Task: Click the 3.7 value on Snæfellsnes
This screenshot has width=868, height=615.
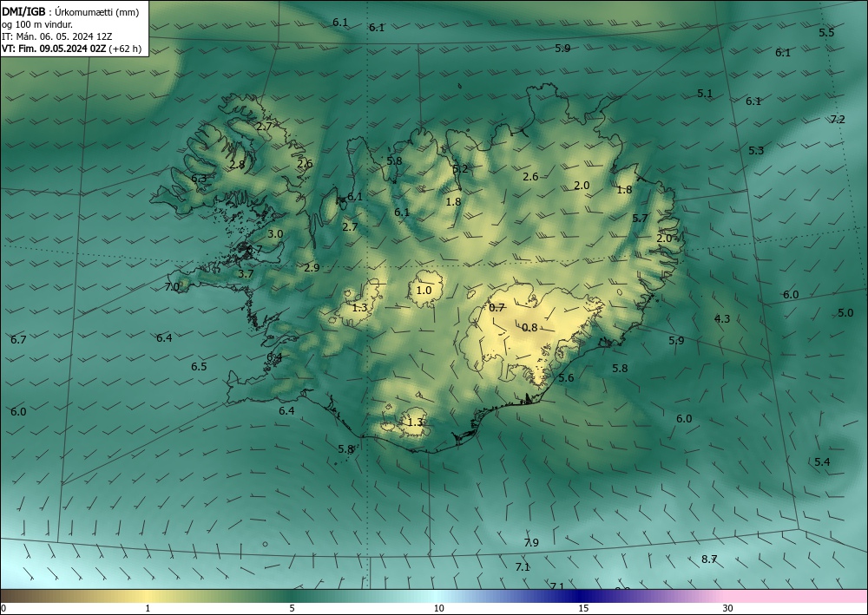Action: pyautogui.click(x=246, y=273)
